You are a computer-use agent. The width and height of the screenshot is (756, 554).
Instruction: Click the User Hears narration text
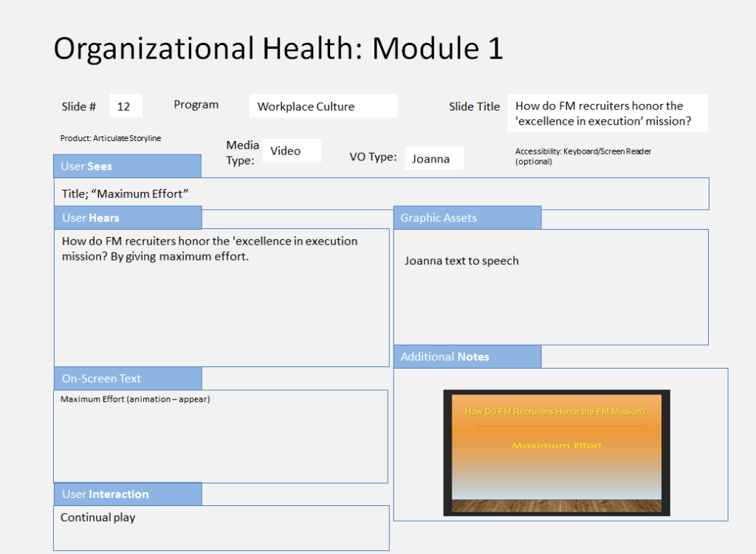[x=210, y=249]
